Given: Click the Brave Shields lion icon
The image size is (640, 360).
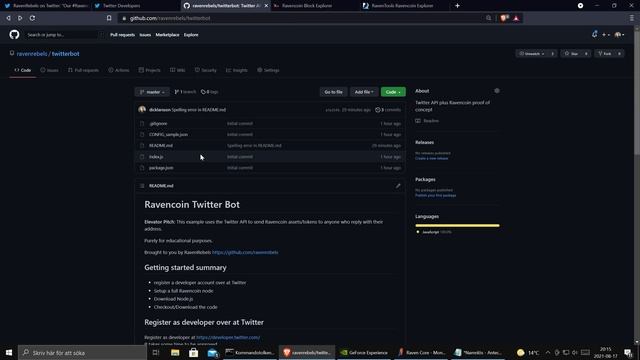Looking at the screenshot, I should coord(504,18).
